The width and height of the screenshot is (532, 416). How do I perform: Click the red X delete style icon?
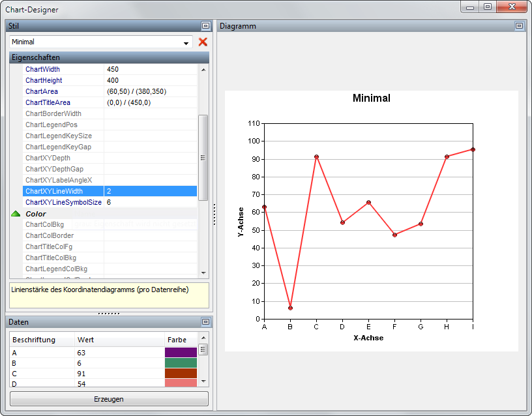[x=203, y=42]
